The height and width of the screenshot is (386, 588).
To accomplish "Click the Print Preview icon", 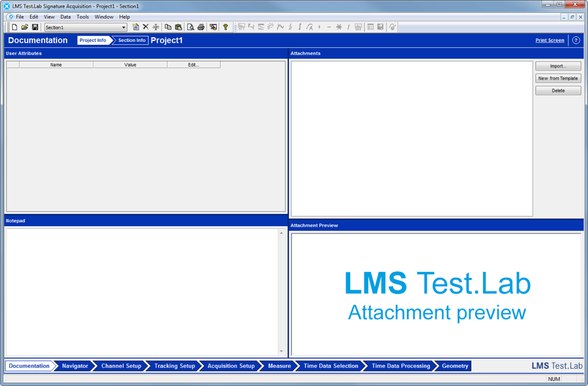I will point(190,27).
